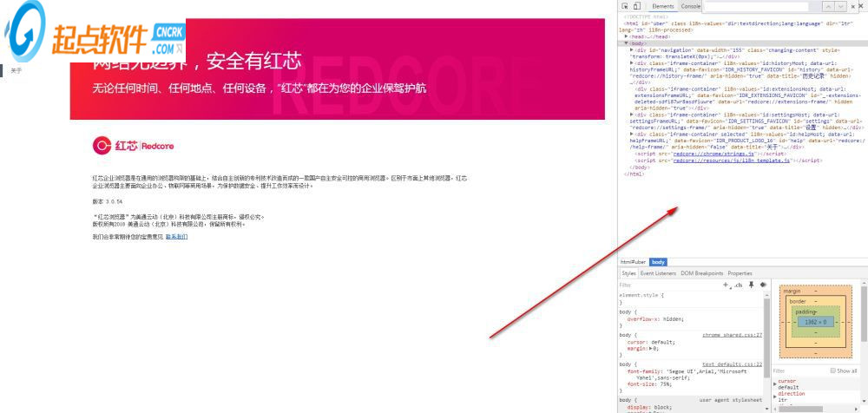
Task: Select the html#uber breadcrumb
Action: 633,262
